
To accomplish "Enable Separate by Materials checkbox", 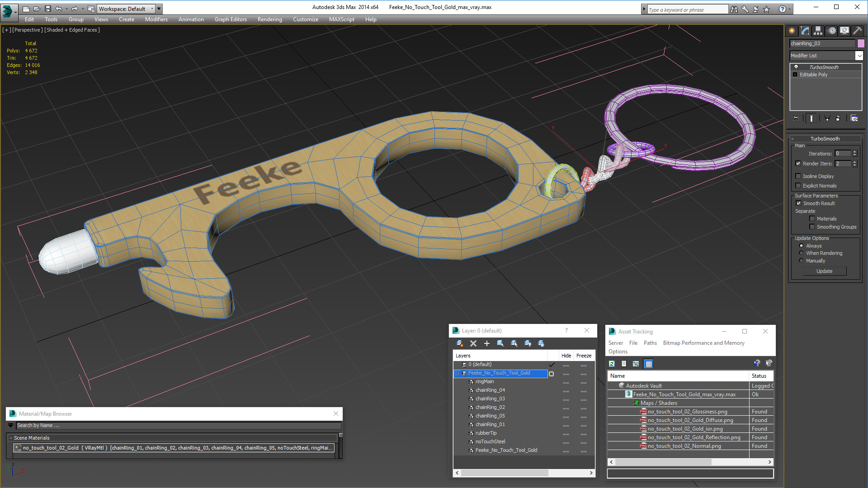I will pos(812,219).
